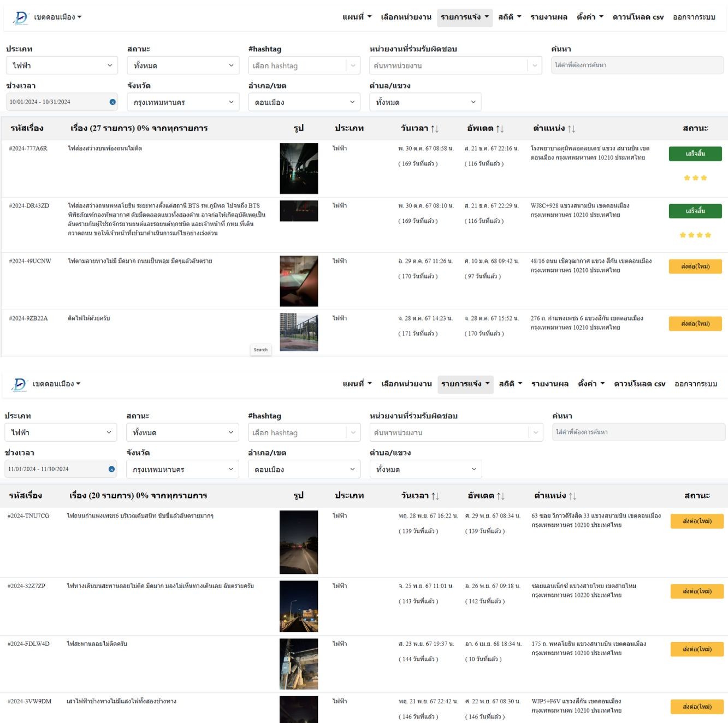
Task: Click ส่งต่อ(ใหม่) status for #2024-FDLW4D
Action: [x=697, y=649]
